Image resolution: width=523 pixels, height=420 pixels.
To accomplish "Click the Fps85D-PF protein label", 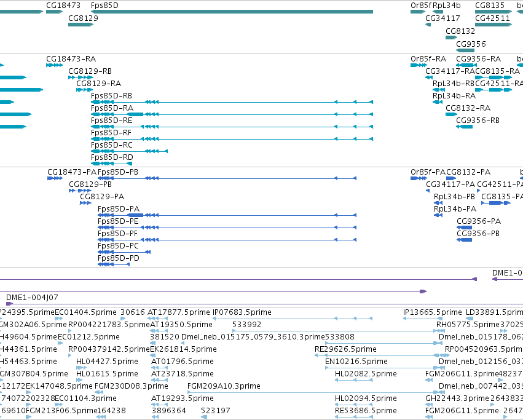I will point(117,234).
